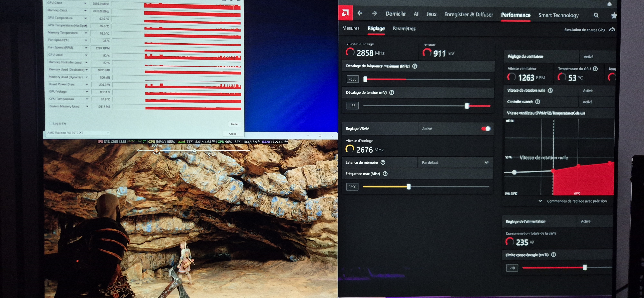Open help for Décalage de fréquence maximum
Image resolution: width=644 pixels, height=298 pixels.
415,66
